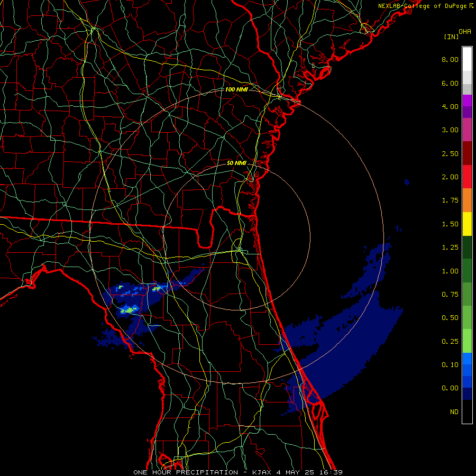Click the 4.00 legend value
The width and height of the screenshot is (476, 476).
coord(450,106)
